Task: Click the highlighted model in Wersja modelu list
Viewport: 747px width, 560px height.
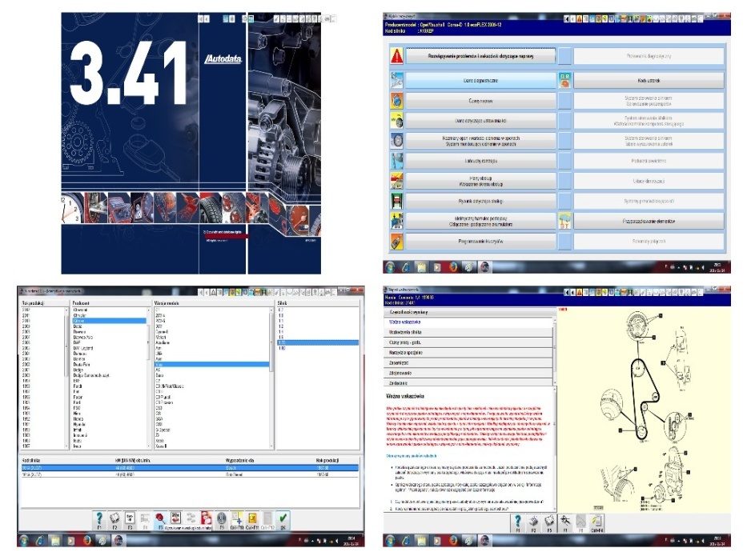Action: tap(211, 364)
